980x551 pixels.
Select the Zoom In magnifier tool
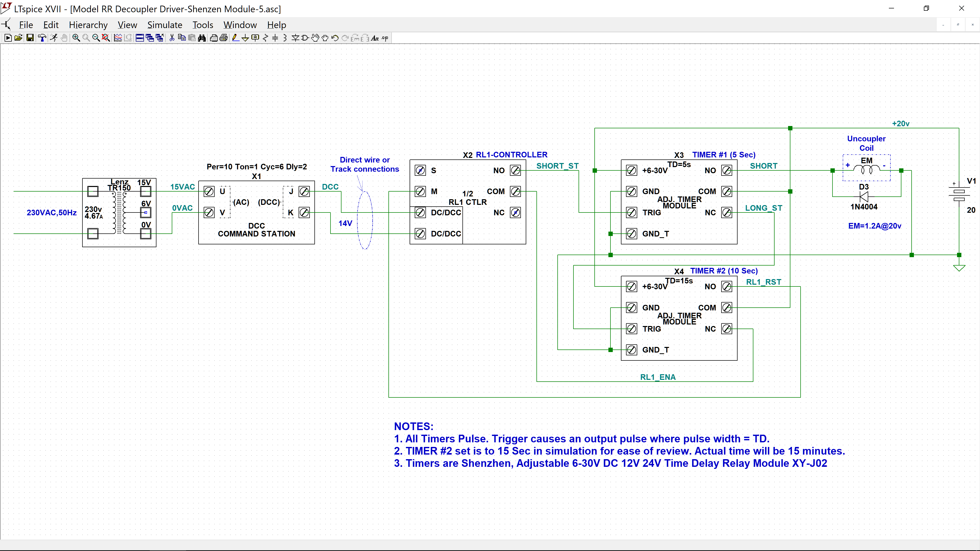pos(76,38)
